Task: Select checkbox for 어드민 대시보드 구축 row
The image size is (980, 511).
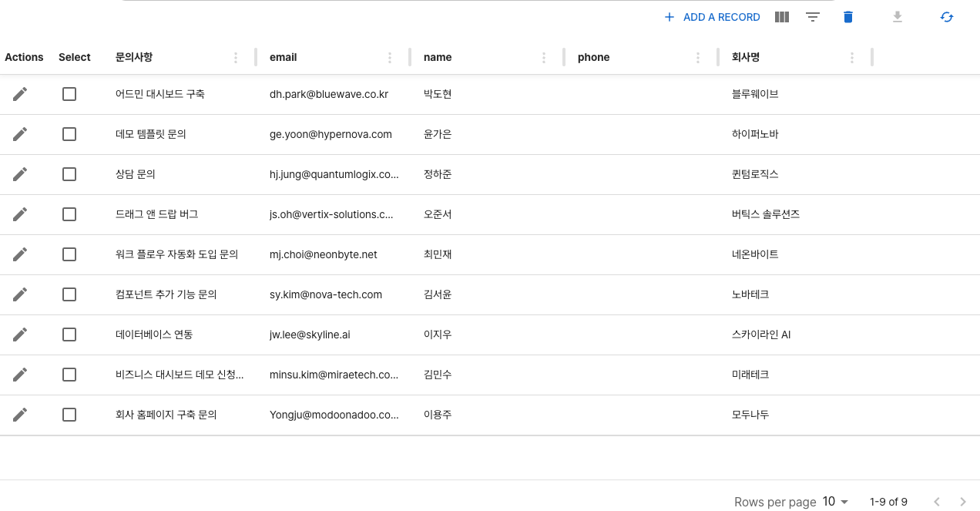Action: tap(69, 94)
